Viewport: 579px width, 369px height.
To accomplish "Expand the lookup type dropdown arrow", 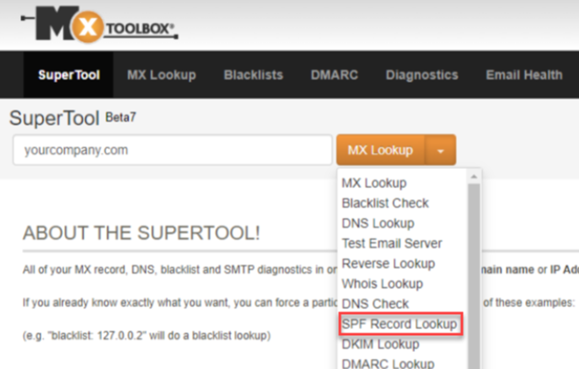I will tap(440, 150).
